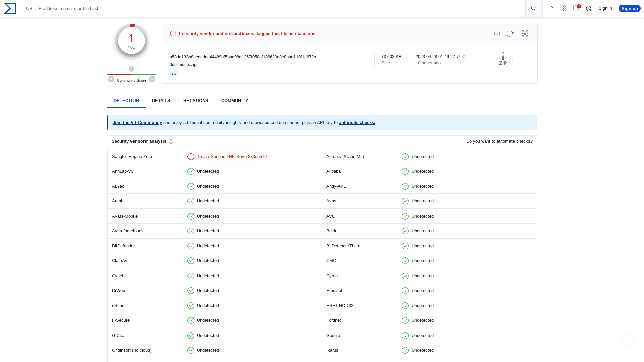The image size is (644, 362).
Task: Click the notifications bell icon
Action: pyautogui.click(x=576, y=8)
